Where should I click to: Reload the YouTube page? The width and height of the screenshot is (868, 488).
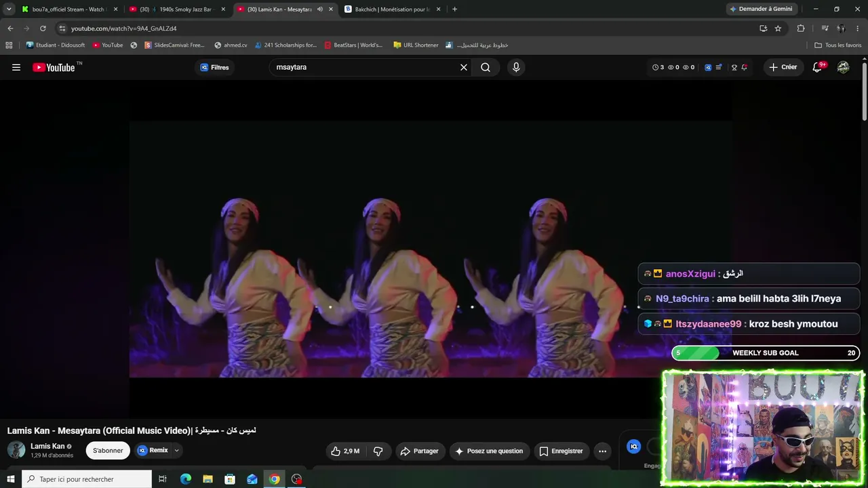[x=43, y=28]
